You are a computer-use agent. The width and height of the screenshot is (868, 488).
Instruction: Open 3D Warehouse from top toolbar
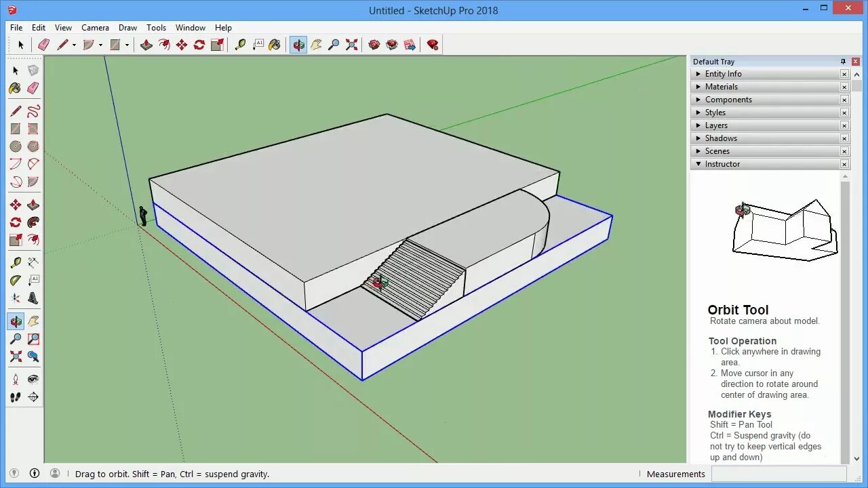click(374, 45)
